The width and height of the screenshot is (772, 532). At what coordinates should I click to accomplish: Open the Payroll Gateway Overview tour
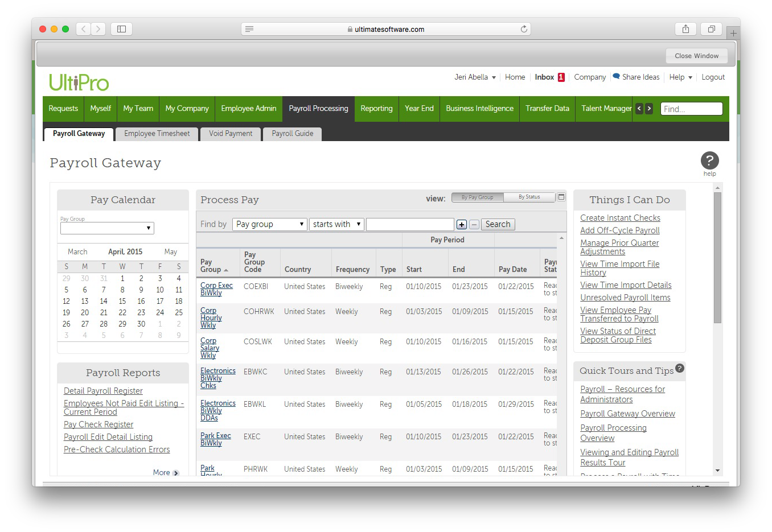pos(627,414)
